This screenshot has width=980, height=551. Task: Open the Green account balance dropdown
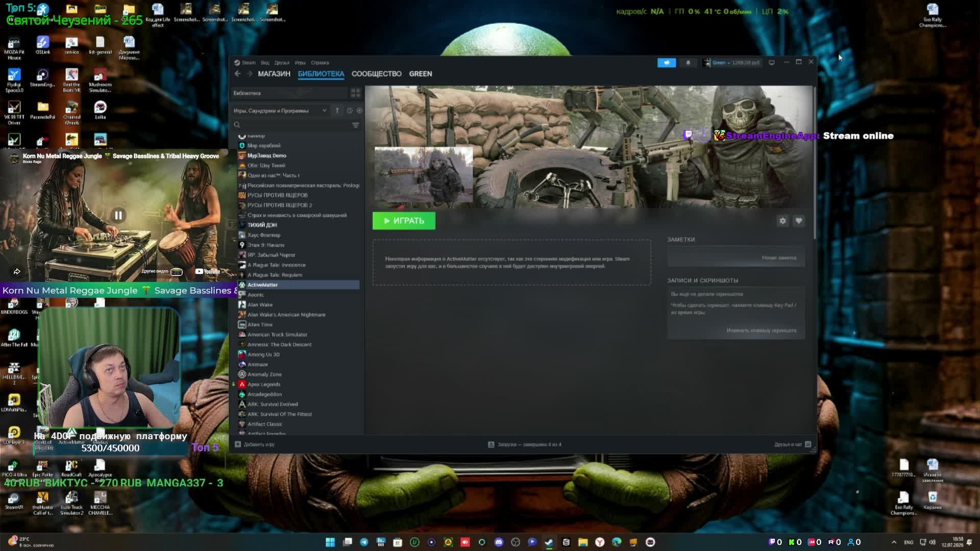(x=731, y=62)
